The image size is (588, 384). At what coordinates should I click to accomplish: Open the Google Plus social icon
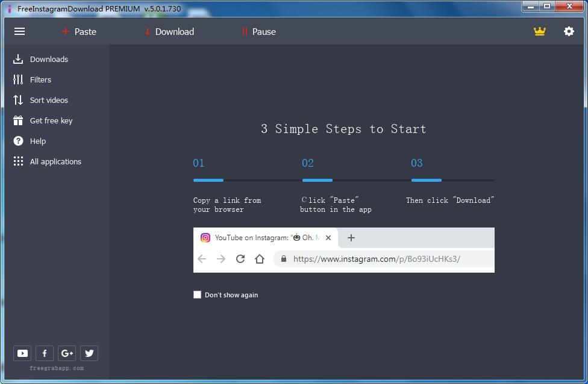[x=67, y=353]
